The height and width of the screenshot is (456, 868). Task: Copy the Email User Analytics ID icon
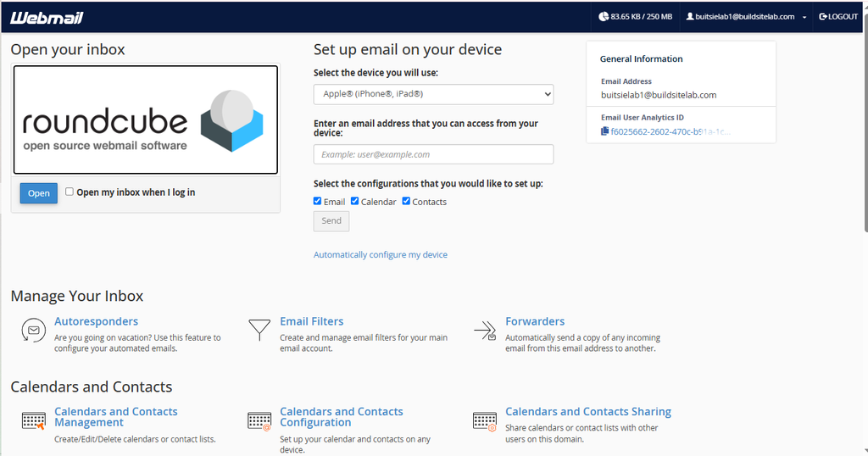click(604, 131)
